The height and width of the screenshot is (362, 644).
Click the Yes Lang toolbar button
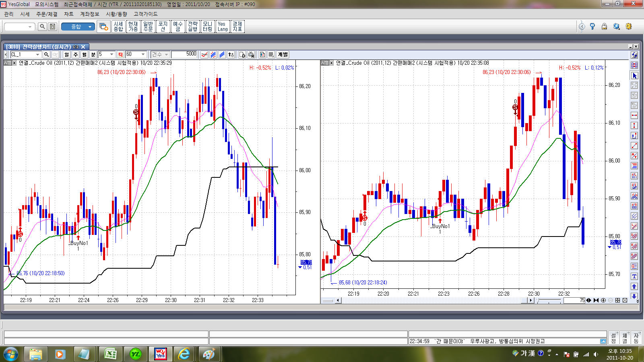click(x=223, y=27)
